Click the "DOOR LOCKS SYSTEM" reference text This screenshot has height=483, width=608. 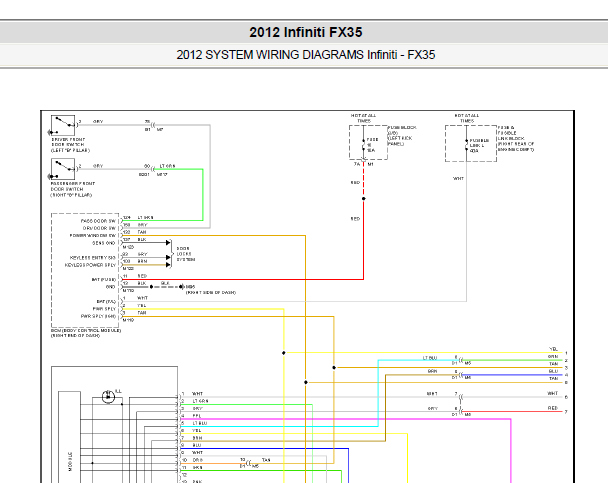click(186, 254)
